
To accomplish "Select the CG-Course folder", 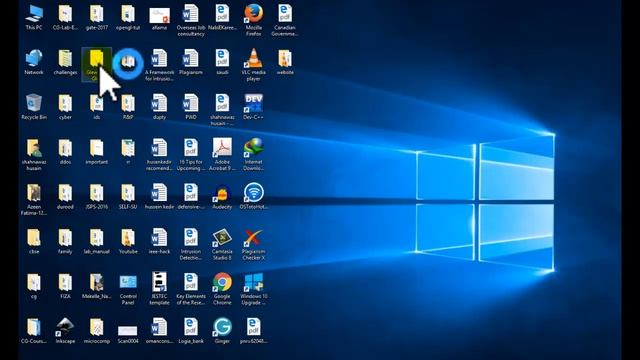I will pyautogui.click(x=34, y=331).
